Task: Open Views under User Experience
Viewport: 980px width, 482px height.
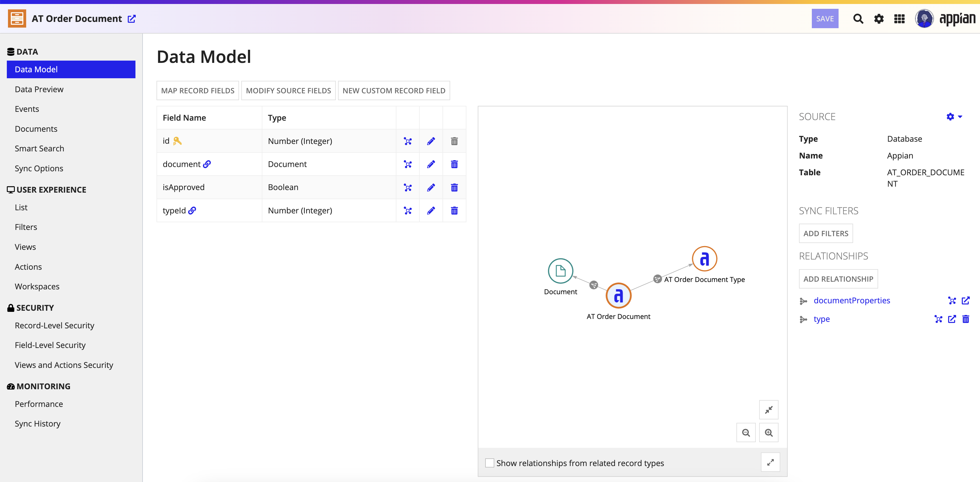Action: [26, 247]
